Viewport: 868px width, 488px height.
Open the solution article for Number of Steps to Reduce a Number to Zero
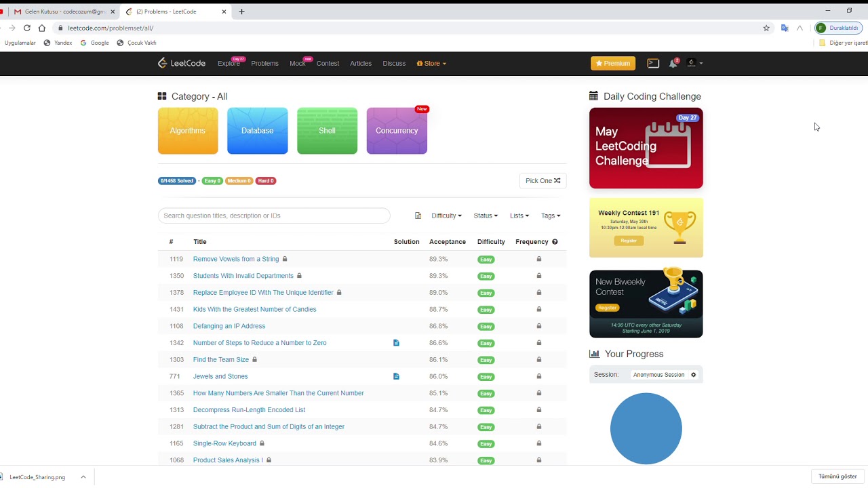tap(396, 343)
